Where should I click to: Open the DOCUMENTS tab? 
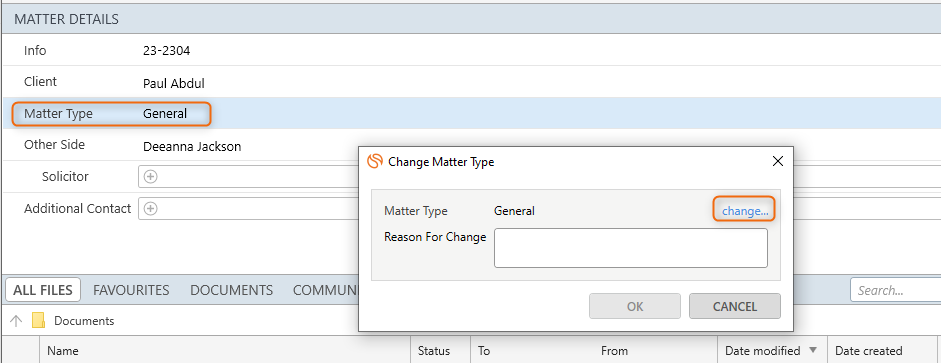(x=232, y=290)
